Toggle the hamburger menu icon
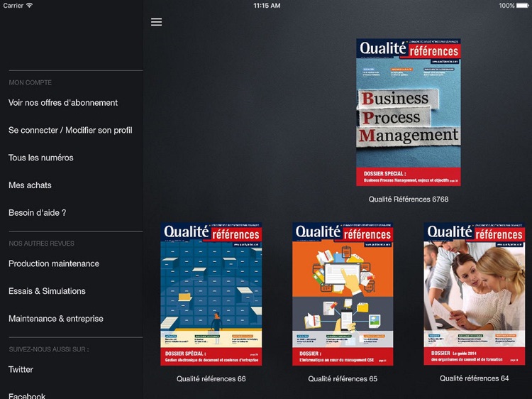Screen dimensions: 532x399 click(157, 22)
